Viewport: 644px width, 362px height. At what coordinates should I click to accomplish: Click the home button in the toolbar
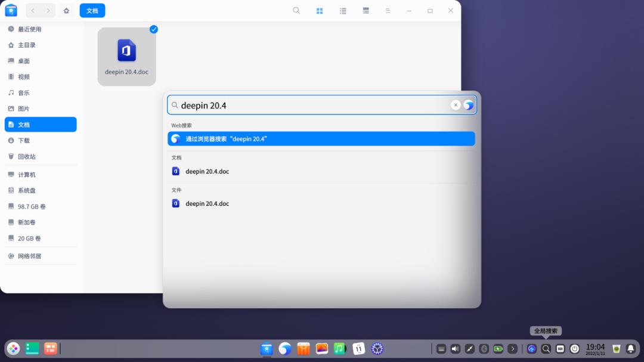66,10
